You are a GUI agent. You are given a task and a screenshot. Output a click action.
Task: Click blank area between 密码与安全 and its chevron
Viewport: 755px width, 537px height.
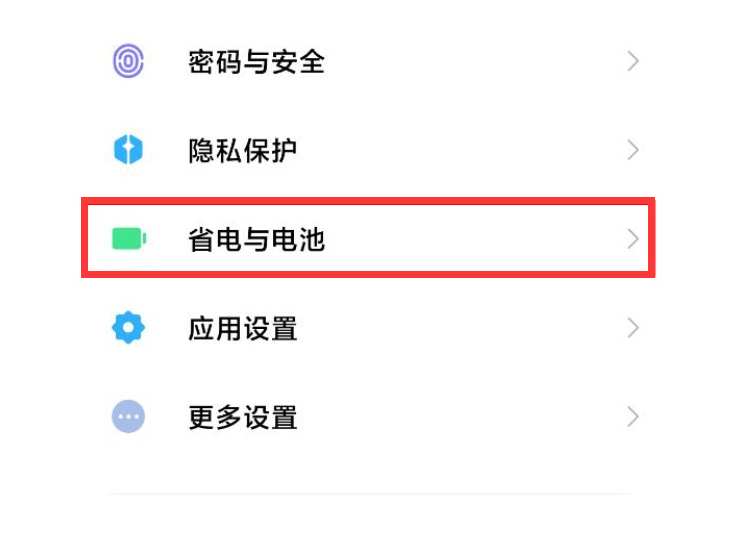474,62
